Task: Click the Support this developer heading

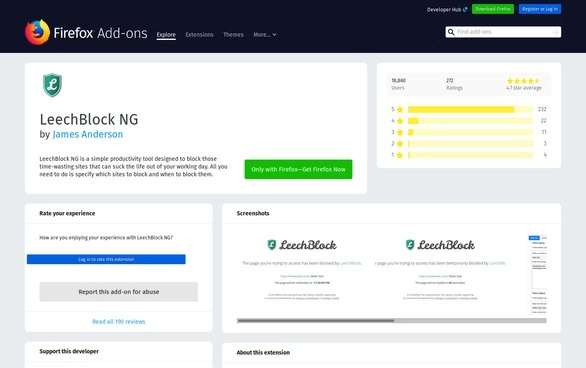Action: tap(69, 351)
